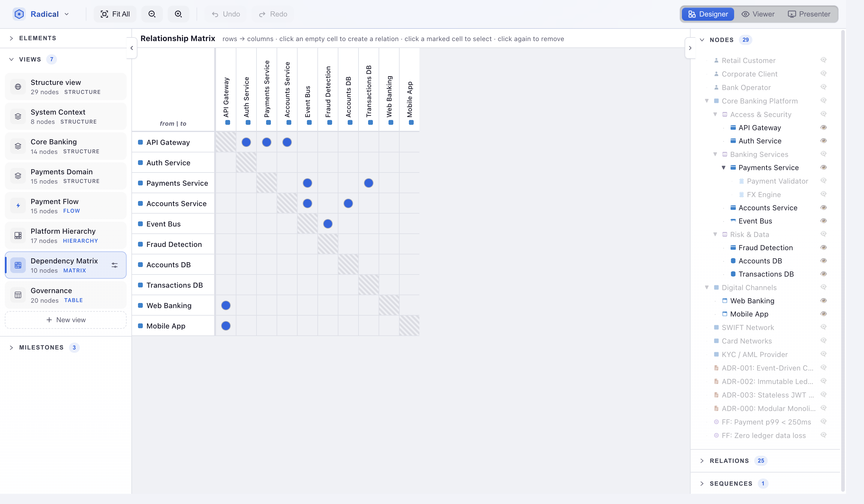The width and height of the screenshot is (864, 504).
Task: Select API Gateway to Auth Service relation dot
Action: [246, 142]
